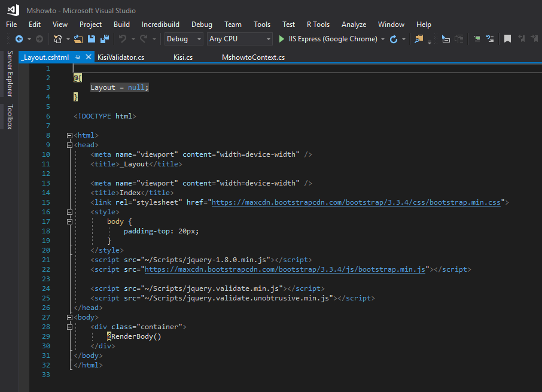Refresh the browser link with the circular arrow icon
Image resolution: width=542 pixels, height=392 pixels.
394,39
